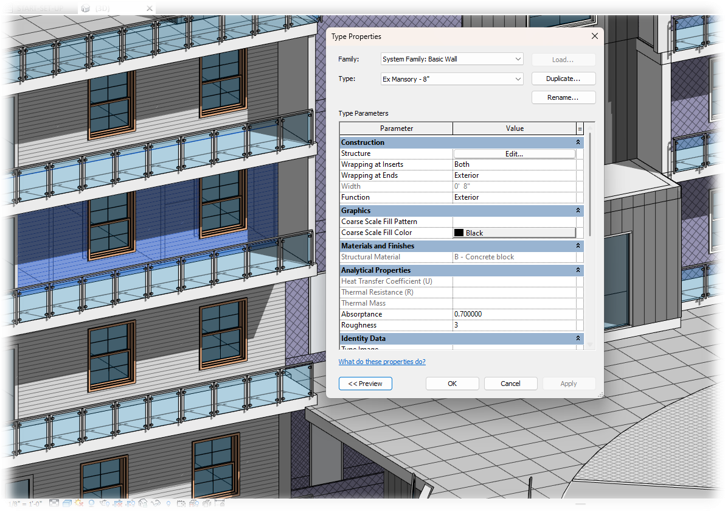Click the Roughness parameter label
725x512 pixels.
(x=359, y=326)
